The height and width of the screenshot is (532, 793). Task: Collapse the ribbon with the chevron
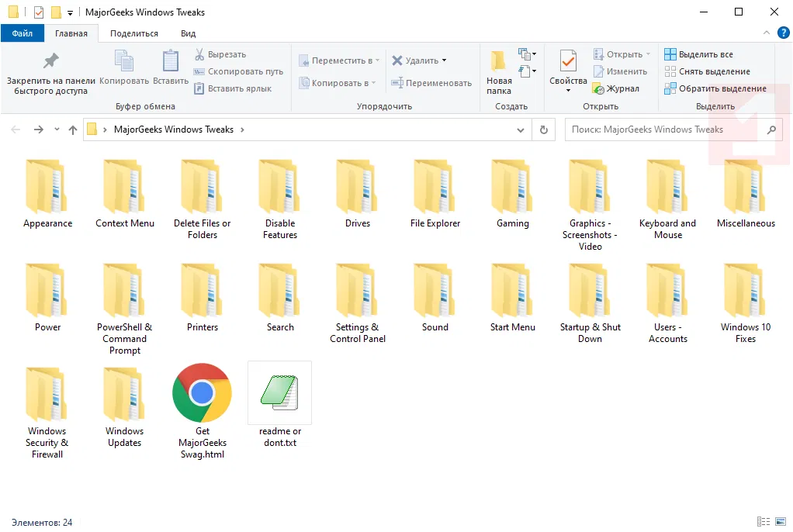point(766,33)
